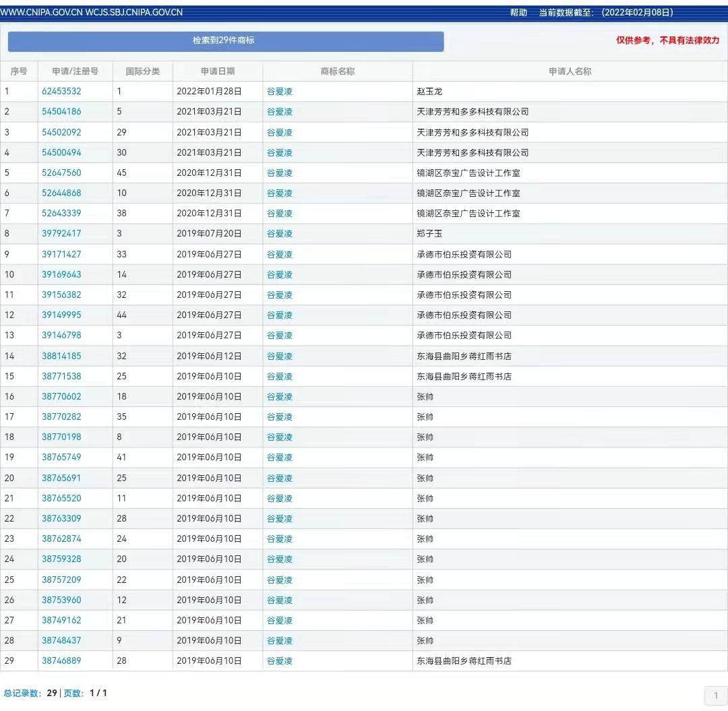Click the 申请人名称 column header
Screen dimensions: 728x711
(x=570, y=71)
